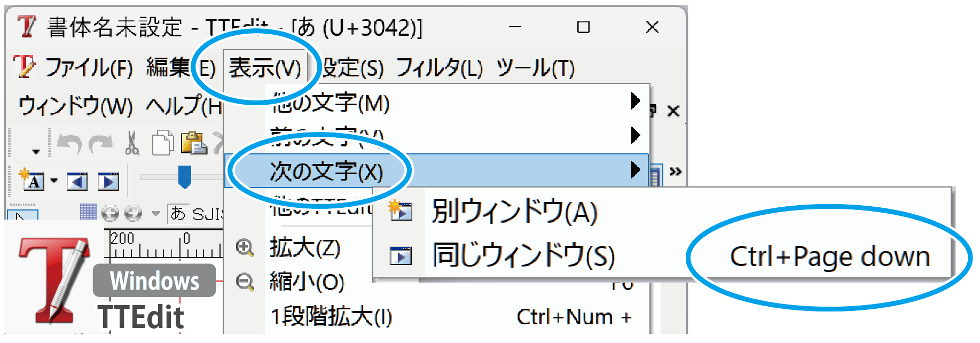This screenshot has height=343, width=980.
Task: Open new character window toolbar icon
Action: tap(32, 180)
